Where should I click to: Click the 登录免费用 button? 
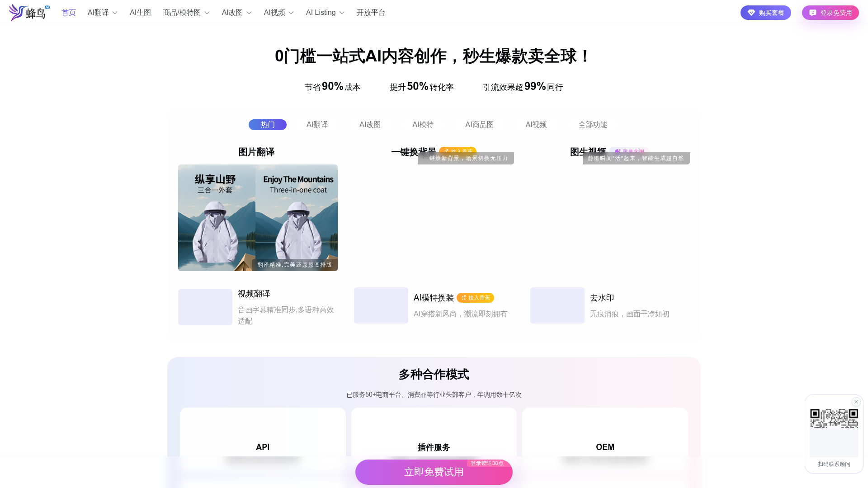click(x=830, y=13)
